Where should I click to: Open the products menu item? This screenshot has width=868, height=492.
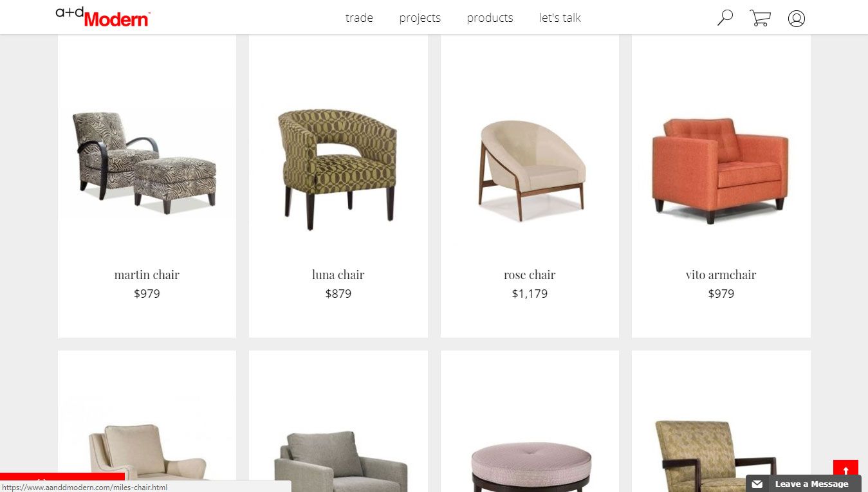(490, 18)
